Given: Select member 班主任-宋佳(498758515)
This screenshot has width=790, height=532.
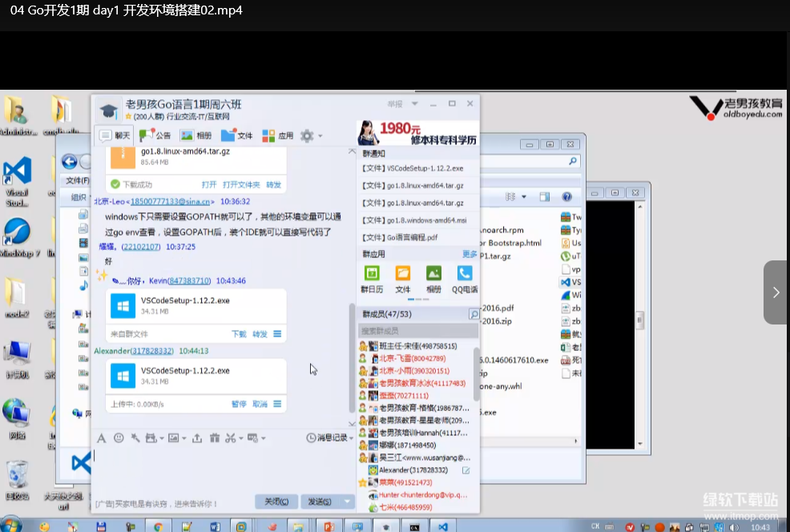Looking at the screenshot, I should pyautogui.click(x=416, y=346).
